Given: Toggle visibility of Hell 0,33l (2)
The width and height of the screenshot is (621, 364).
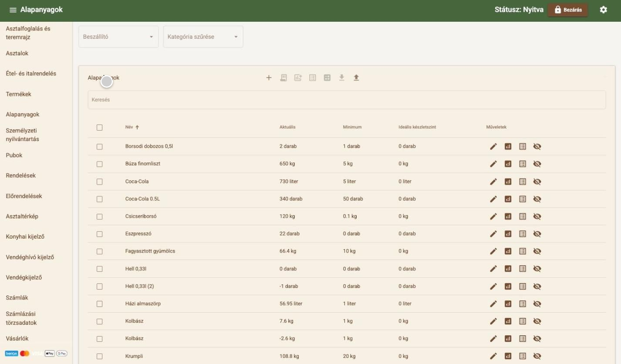Looking at the screenshot, I should (x=537, y=286).
